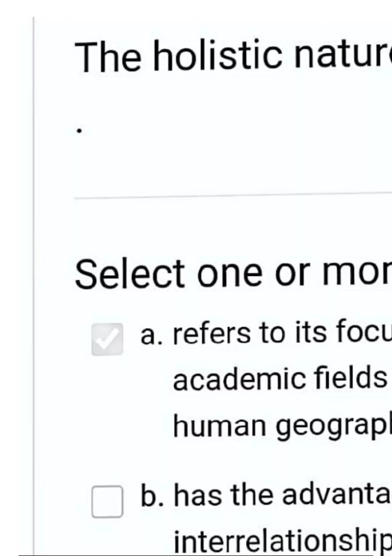The height and width of the screenshot is (556, 392).
Task: Click the word "holistic" in the question
Action: click(218, 56)
